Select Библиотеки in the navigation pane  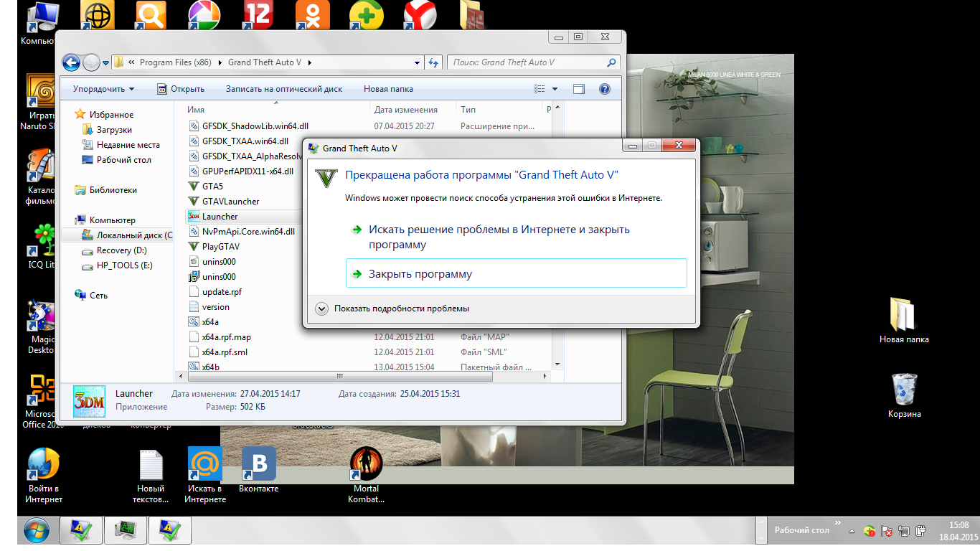tap(105, 190)
